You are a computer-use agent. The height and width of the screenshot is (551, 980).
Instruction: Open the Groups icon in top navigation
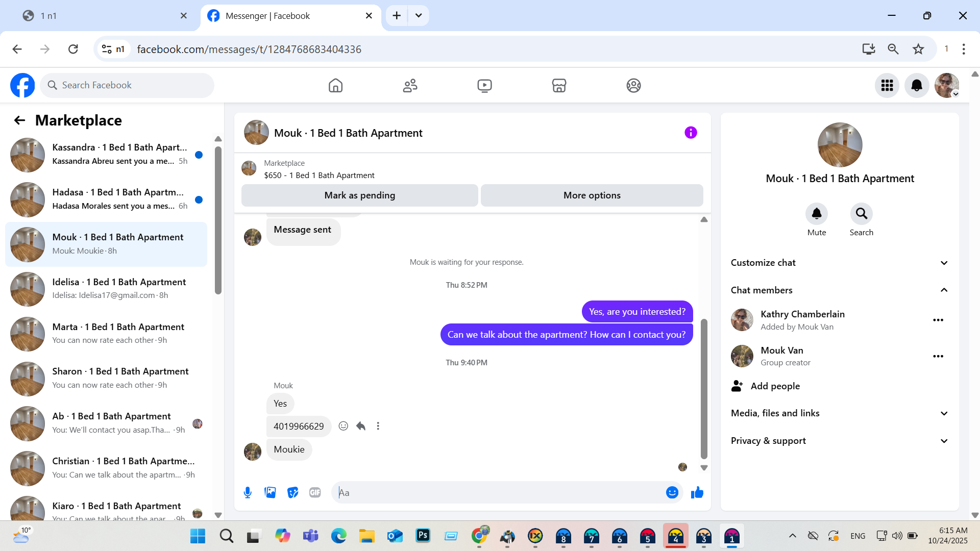[633, 85]
